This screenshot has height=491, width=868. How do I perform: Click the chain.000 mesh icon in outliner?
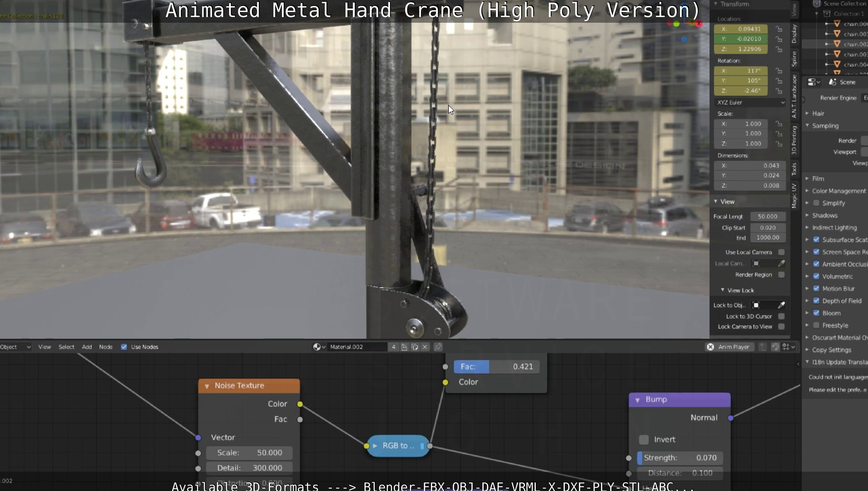[x=837, y=24]
